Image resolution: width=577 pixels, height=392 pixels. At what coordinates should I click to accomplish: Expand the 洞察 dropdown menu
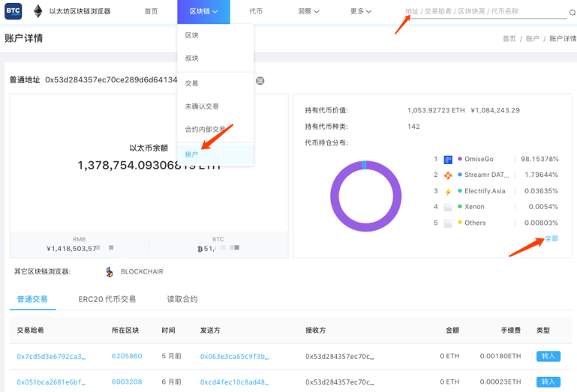pyautogui.click(x=308, y=11)
